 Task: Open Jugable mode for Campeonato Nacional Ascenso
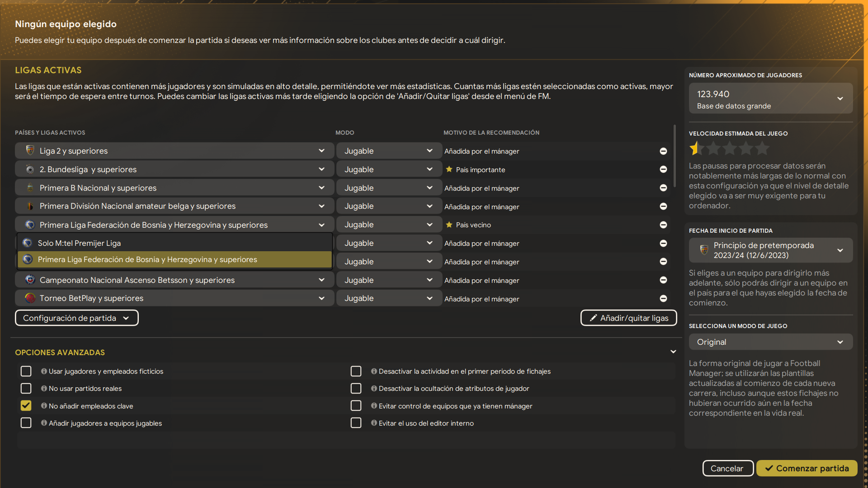point(389,280)
